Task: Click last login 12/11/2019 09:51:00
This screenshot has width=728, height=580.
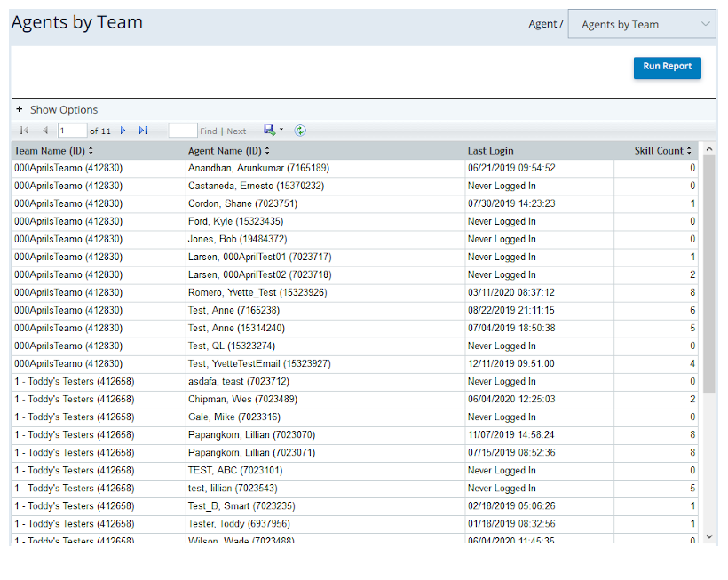Action: tap(511, 363)
